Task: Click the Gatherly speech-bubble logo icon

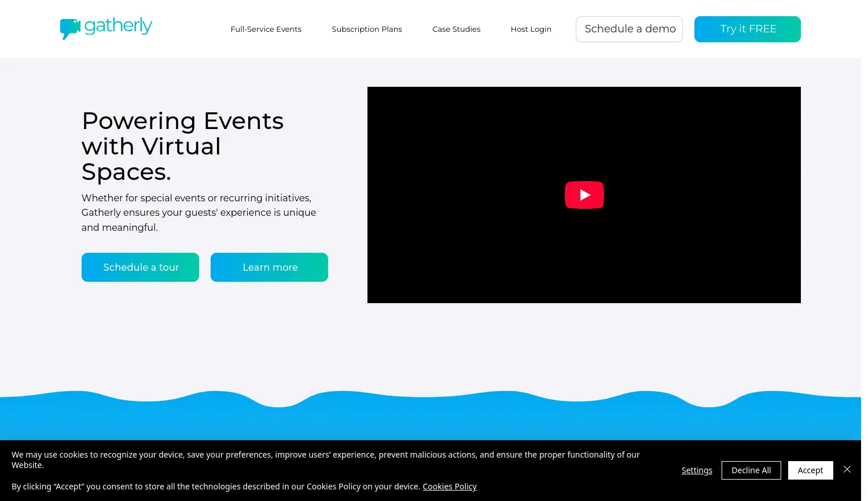Action: (70, 28)
